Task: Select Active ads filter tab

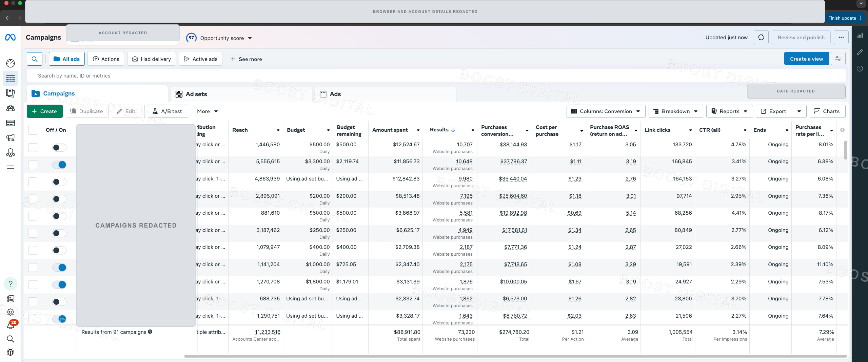Action: pyautogui.click(x=200, y=59)
